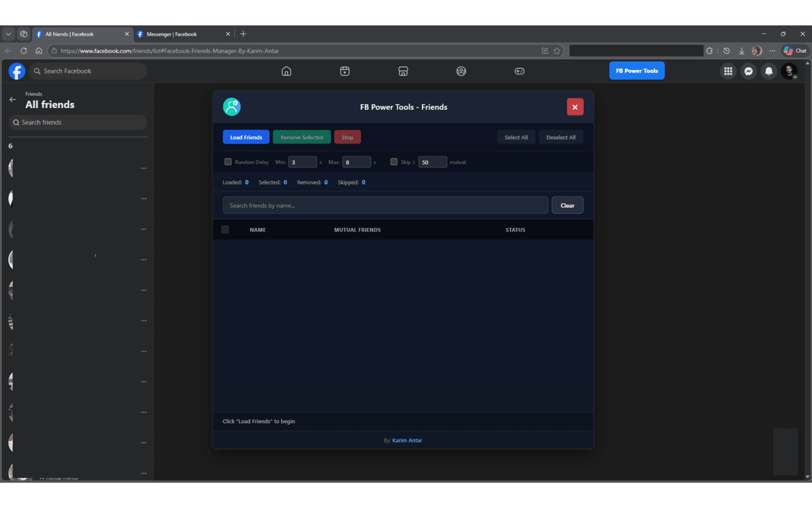View site information lock icon

[54, 51]
